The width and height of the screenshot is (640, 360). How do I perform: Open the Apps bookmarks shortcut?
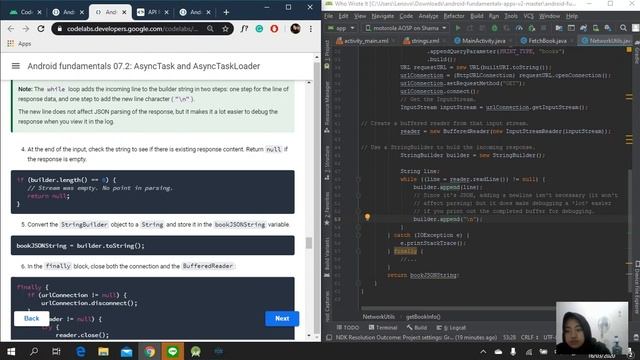(x=19, y=44)
